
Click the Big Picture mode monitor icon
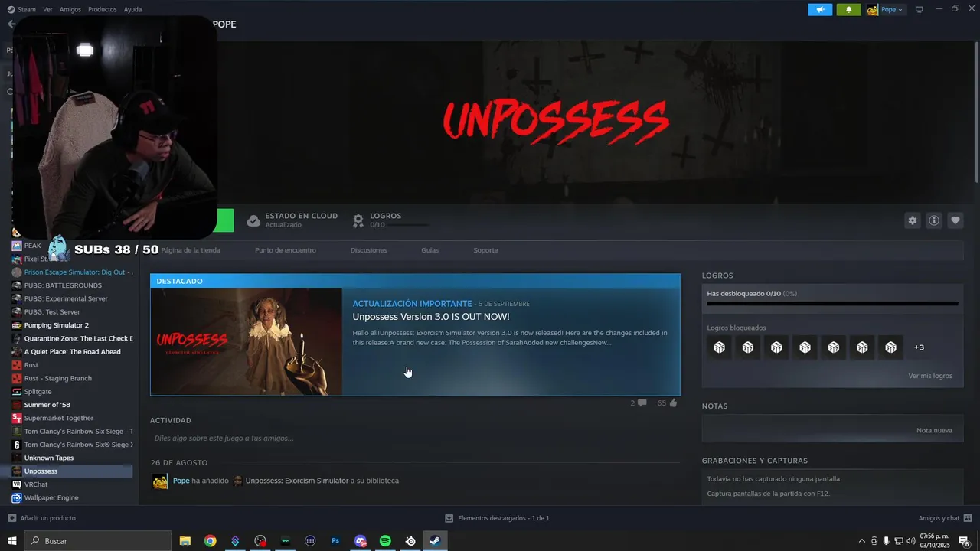[x=920, y=9]
